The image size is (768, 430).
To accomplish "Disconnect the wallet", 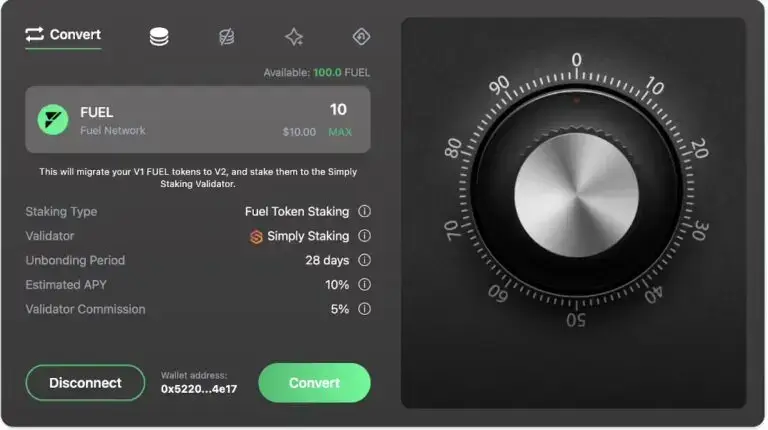I will 85,383.
